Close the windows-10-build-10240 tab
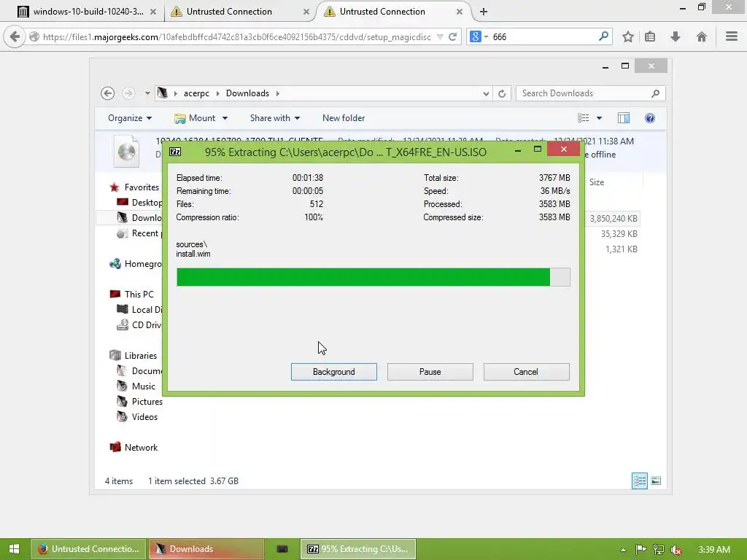 [153, 12]
